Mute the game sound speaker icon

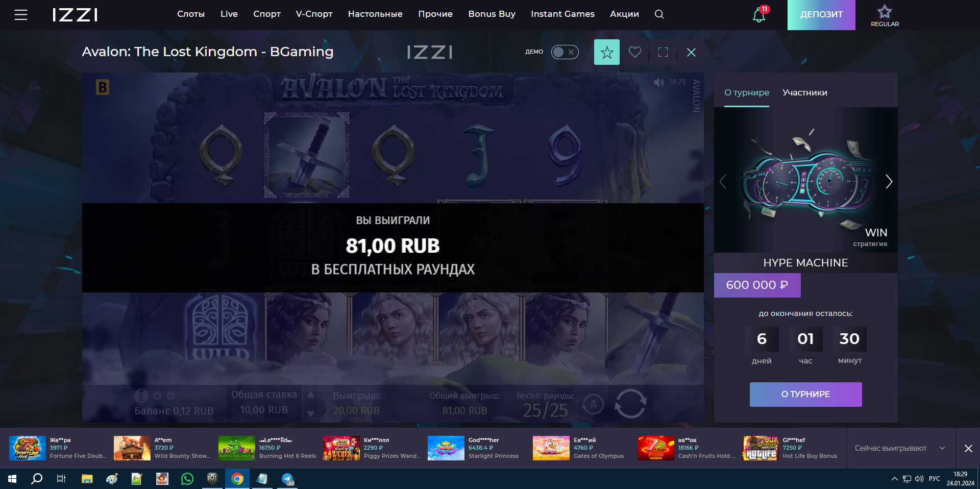(658, 82)
